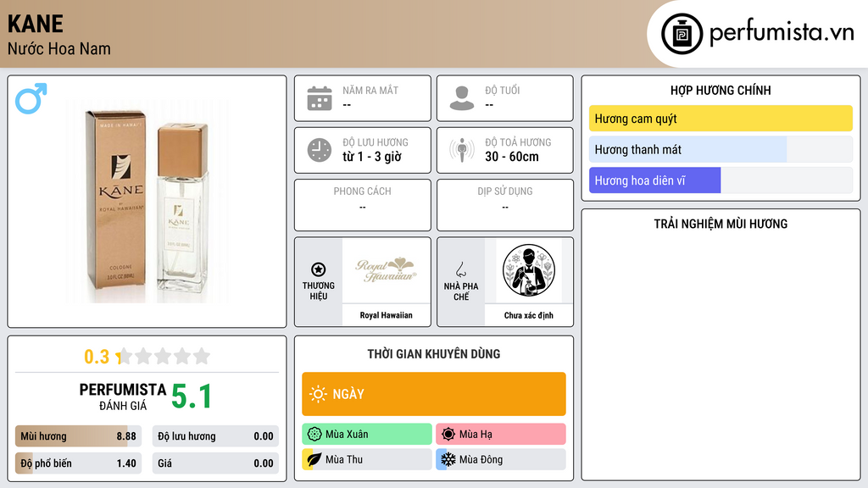Viewport: 868px width, 488px height.
Task: Click the THỜI GIAN KHUYÊN DÙNG heading
Action: pos(434,354)
